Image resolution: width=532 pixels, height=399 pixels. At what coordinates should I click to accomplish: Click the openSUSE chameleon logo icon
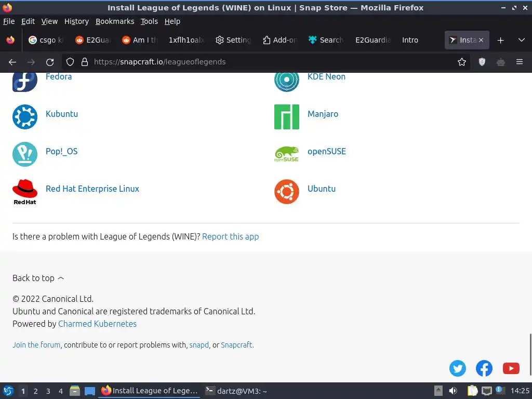coord(287,154)
